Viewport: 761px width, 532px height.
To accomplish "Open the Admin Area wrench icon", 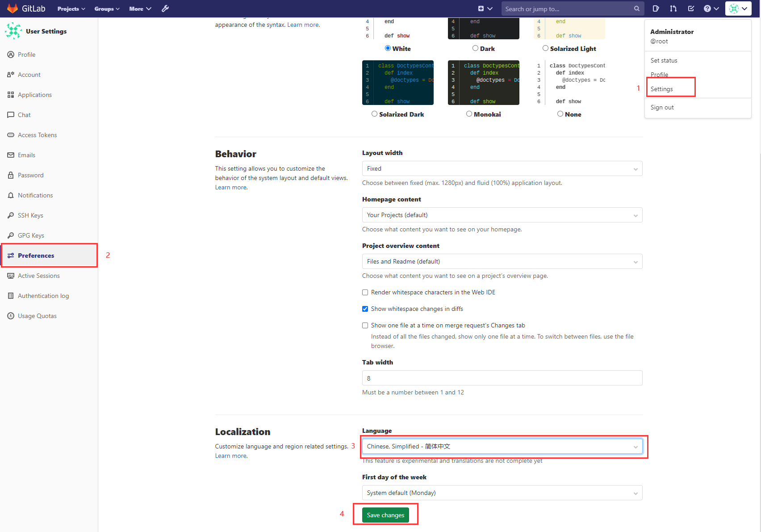I will pos(165,8).
